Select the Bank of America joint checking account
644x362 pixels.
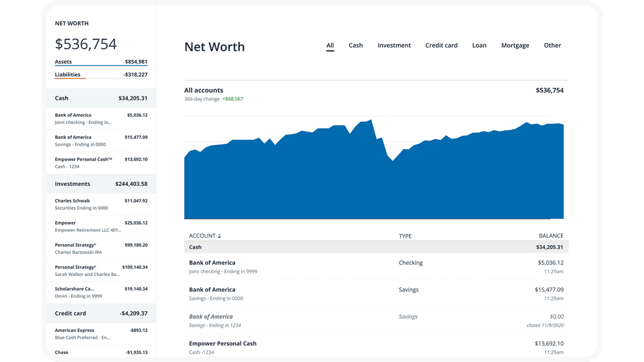click(101, 118)
